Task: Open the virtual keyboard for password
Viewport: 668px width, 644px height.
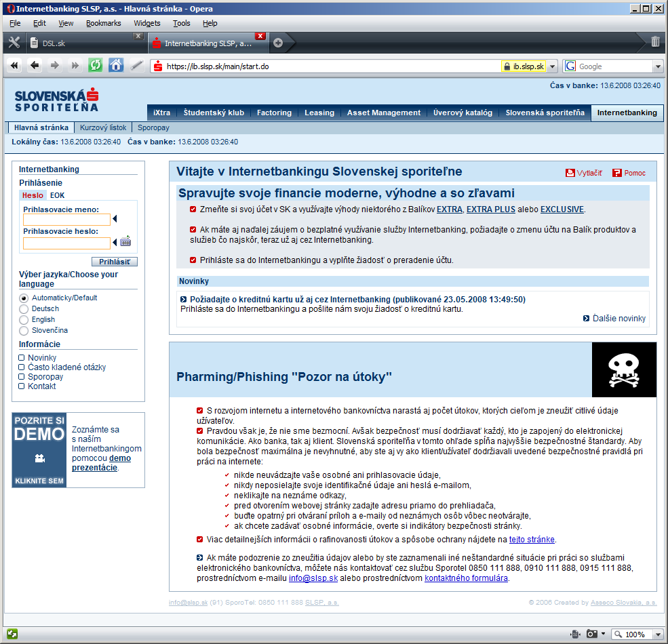Action: (125, 241)
